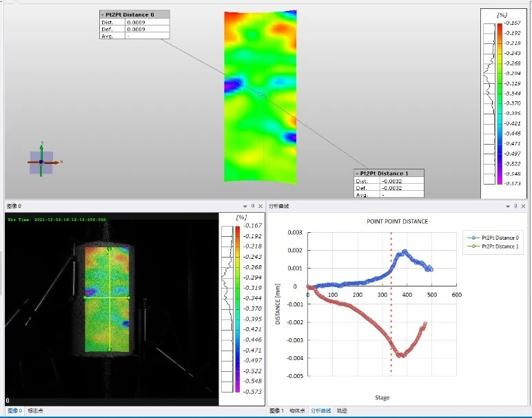Close the 图像 0 panel

pyautogui.click(x=260, y=206)
